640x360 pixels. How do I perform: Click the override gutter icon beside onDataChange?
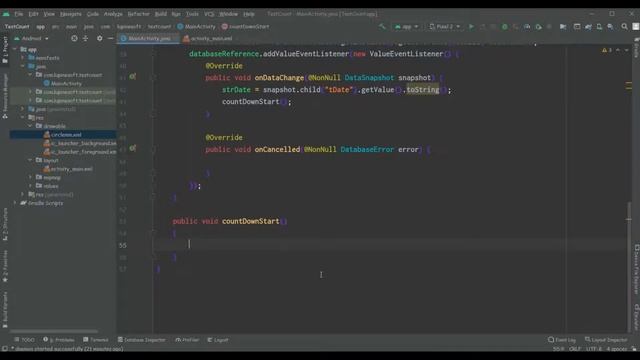point(133,77)
